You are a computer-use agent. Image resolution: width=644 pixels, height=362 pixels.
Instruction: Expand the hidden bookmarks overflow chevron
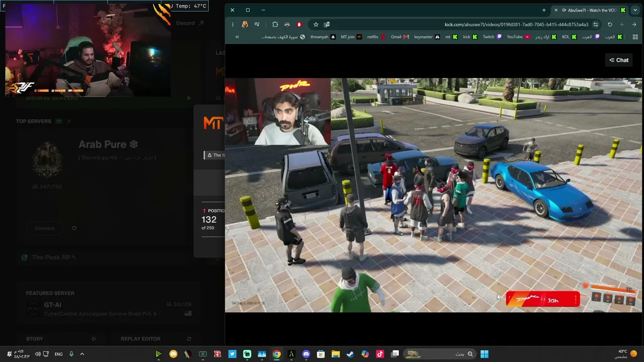pos(237,37)
